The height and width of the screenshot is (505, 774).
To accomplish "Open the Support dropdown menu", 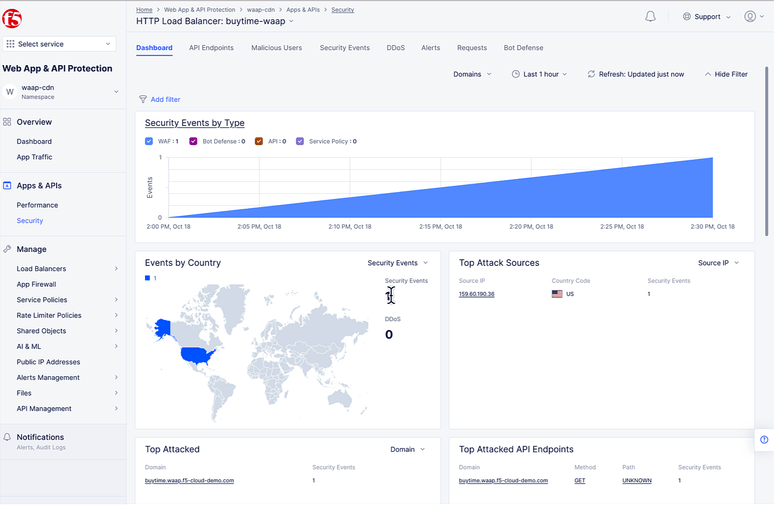I will click(x=707, y=17).
